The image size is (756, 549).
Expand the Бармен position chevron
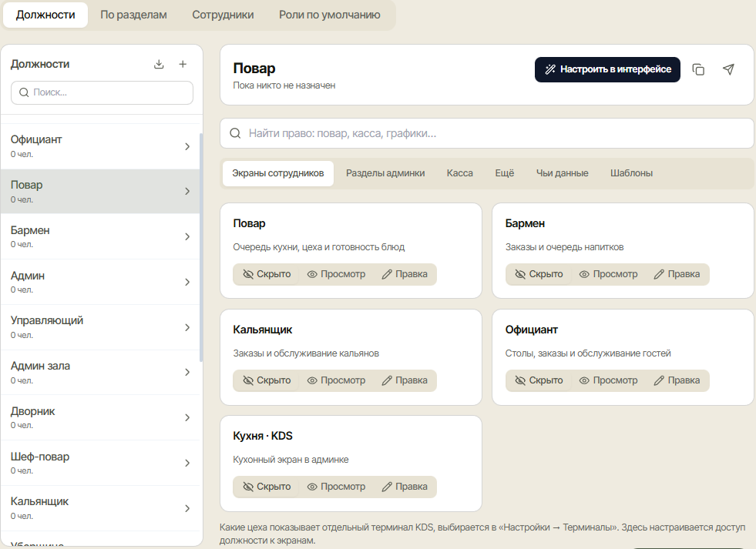point(187,236)
